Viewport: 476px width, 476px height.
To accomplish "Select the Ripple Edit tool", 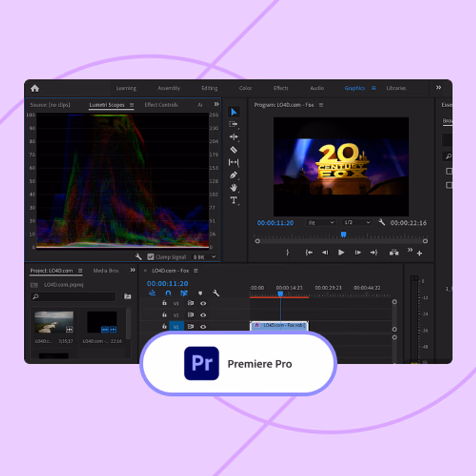I will [234, 137].
